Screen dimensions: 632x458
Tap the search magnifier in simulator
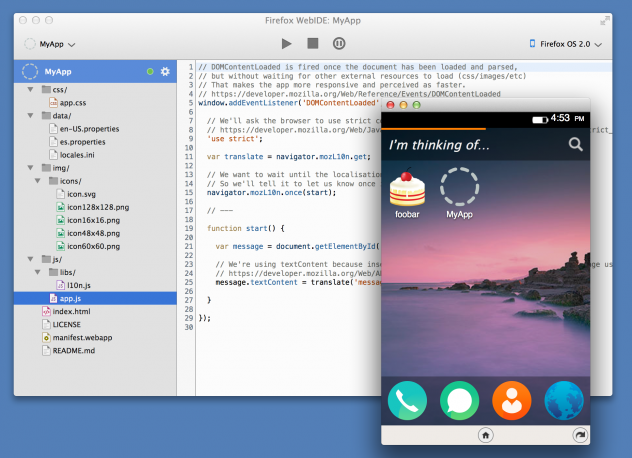point(575,145)
